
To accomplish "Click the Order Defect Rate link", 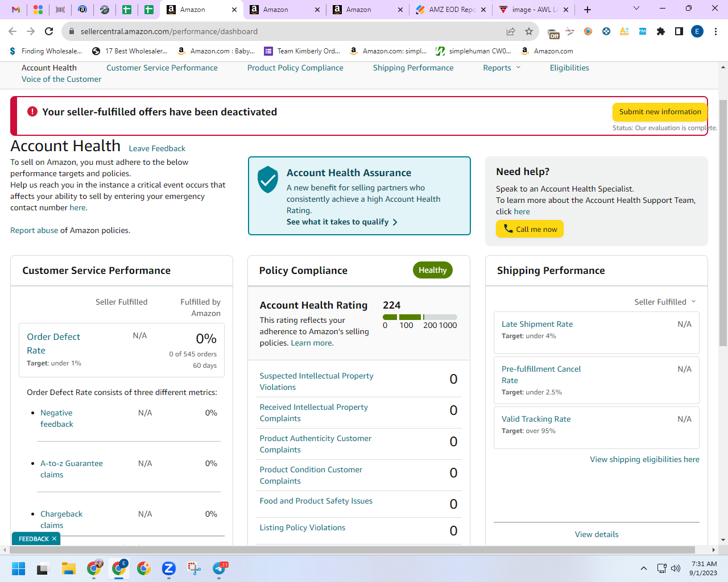I will point(53,343).
